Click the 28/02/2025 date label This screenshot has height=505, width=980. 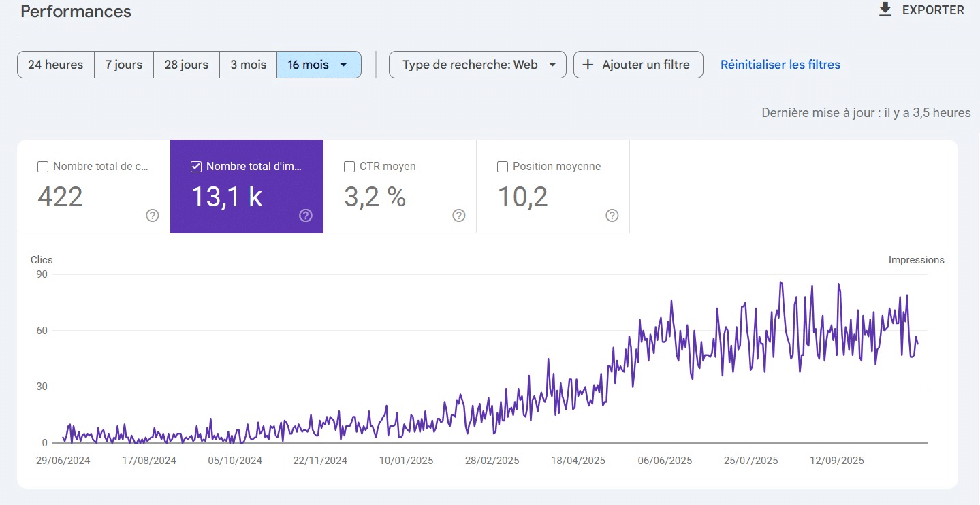tap(492, 461)
